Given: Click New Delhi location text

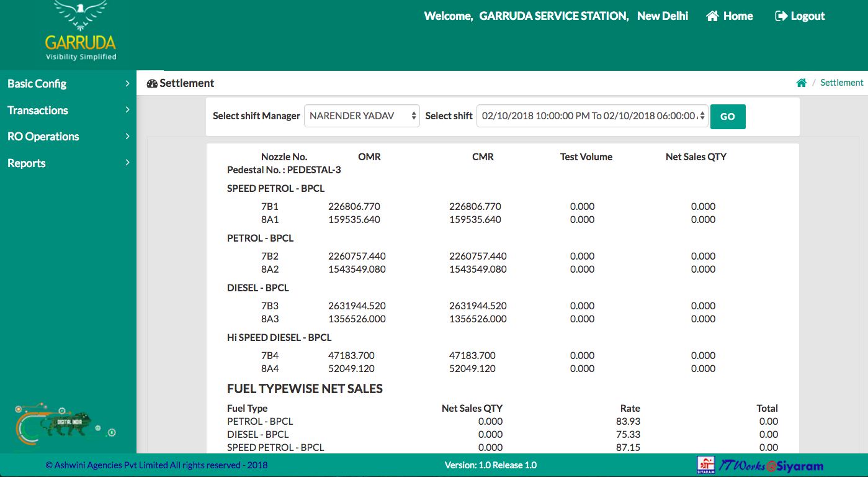Looking at the screenshot, I should pyautogui.click(x=663, y=16).
